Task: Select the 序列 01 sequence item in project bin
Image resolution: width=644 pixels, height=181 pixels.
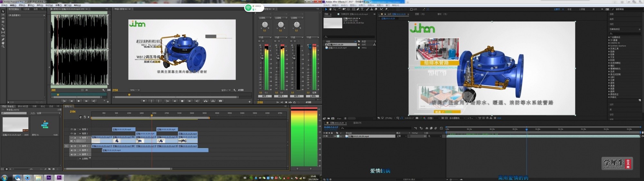Action: [x=45, y=124]
